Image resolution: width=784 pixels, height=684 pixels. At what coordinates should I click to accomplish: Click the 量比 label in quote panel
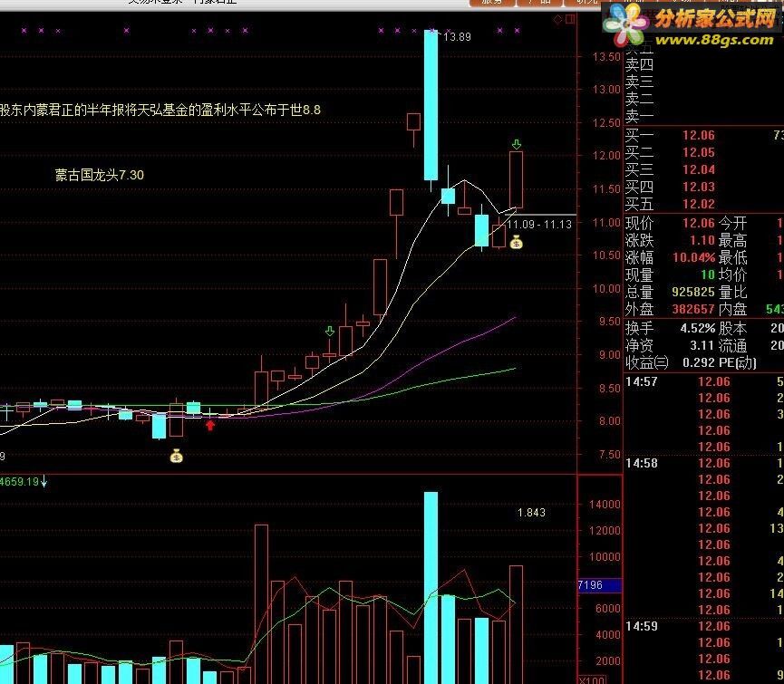733,292
